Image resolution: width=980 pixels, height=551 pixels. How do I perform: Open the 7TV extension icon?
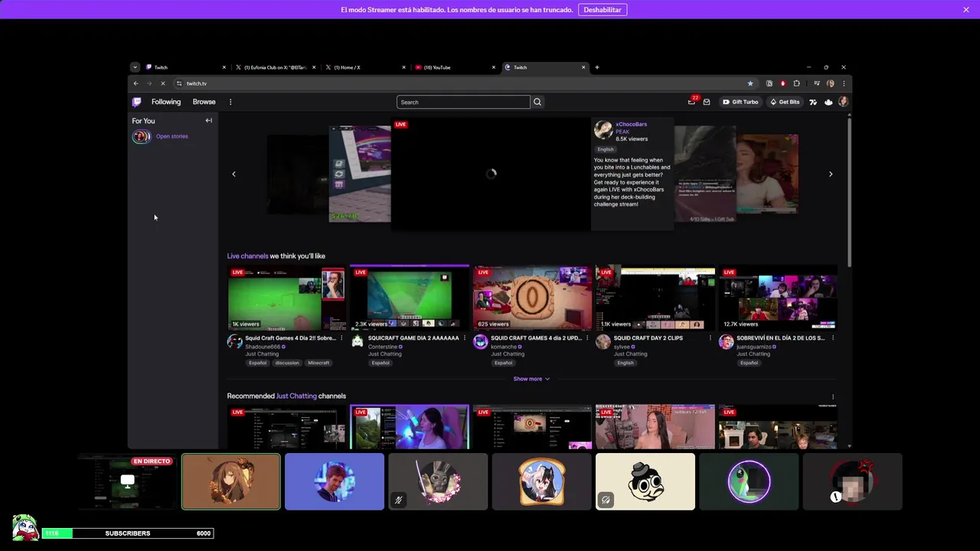(813, 102)
